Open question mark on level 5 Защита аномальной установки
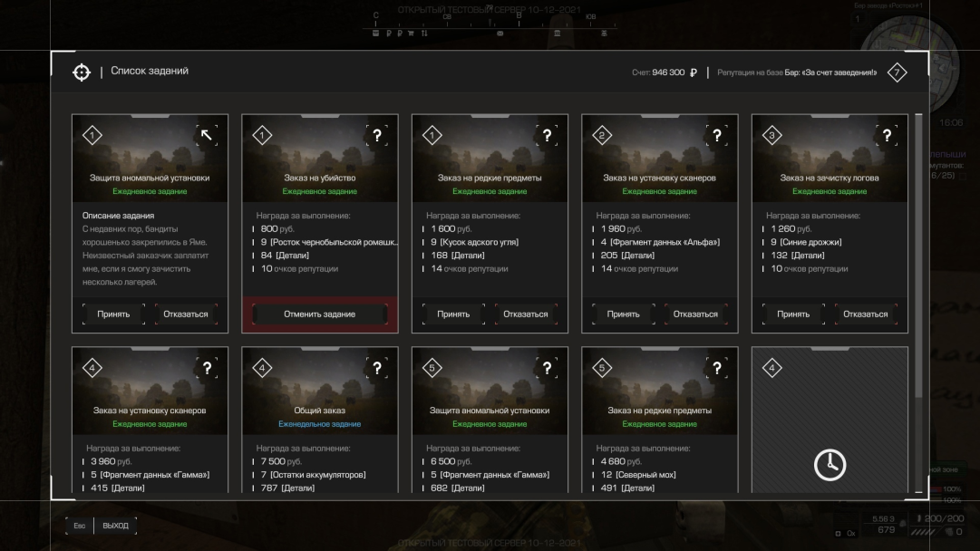 tap(547, 368)
